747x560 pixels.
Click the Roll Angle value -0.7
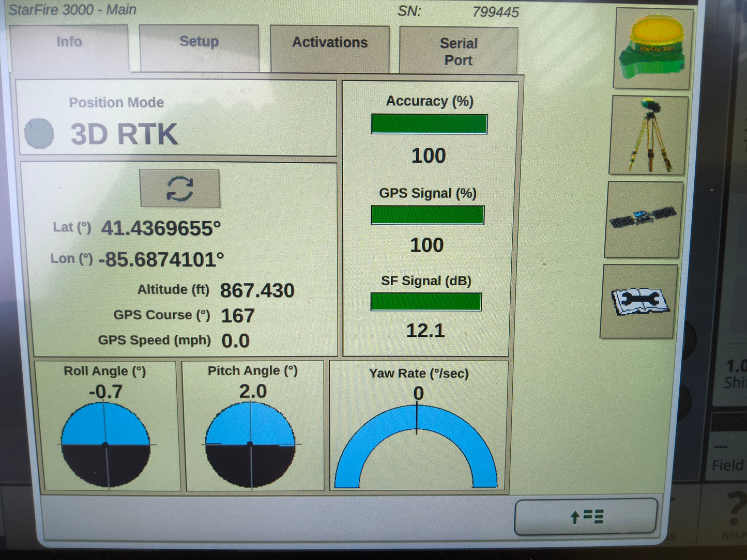coord(106,392)
